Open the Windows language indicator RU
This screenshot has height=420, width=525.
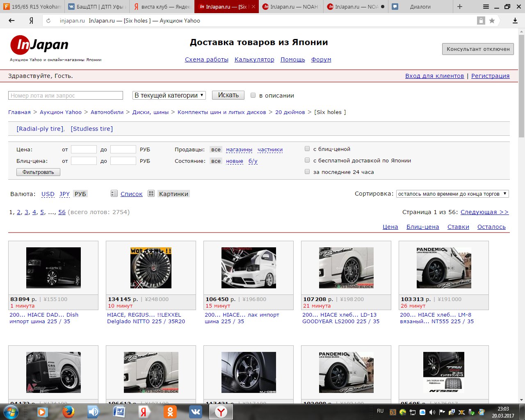pyautogui.click(x=380, y=411)
